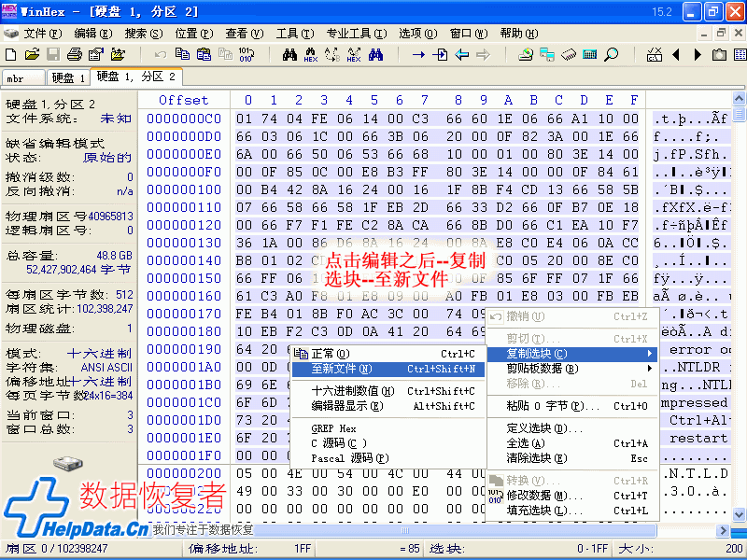Image resolution: width=747 pixels, height=560 pixels.
Task: Open the 编辑(E) menu
Action: click(x=93, y=34)
